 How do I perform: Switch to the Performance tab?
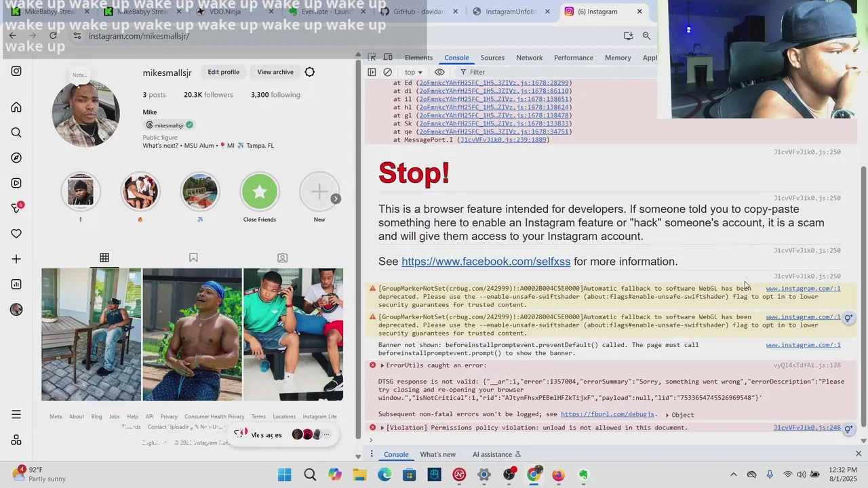pos(574,58)
